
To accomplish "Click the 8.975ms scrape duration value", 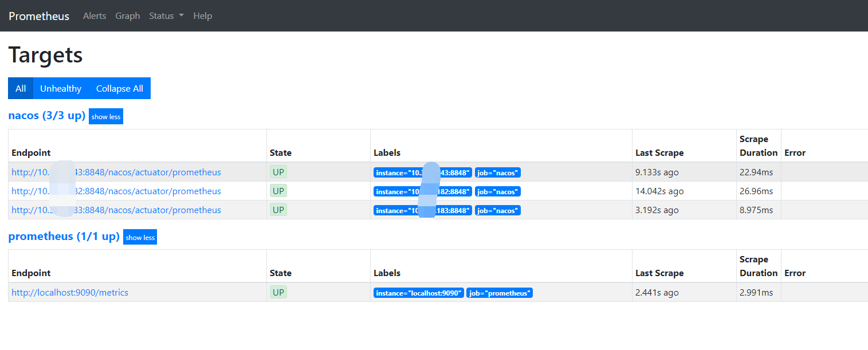I will (756, 210).
